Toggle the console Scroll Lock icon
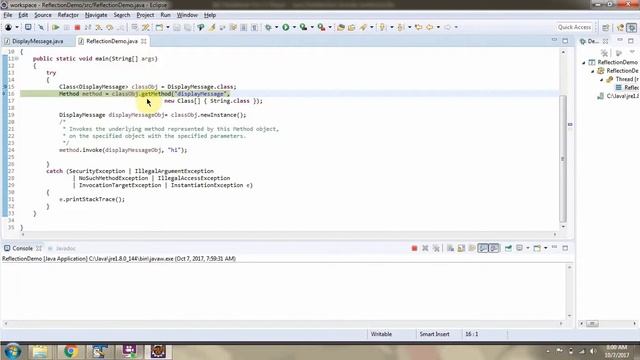 [x=461, y=248]
